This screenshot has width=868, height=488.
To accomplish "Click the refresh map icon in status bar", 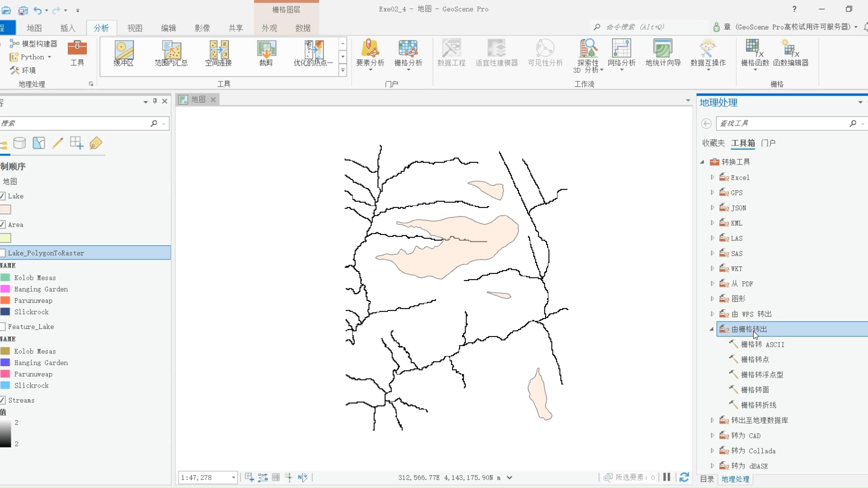I will 684,477.
